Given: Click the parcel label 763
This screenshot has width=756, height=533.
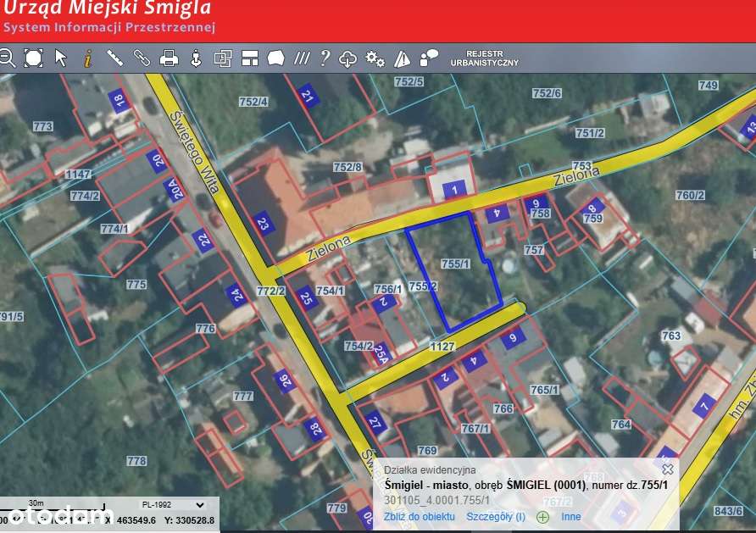Looking at the screenshot, I should pyautogui.click(x=671, y=336).
